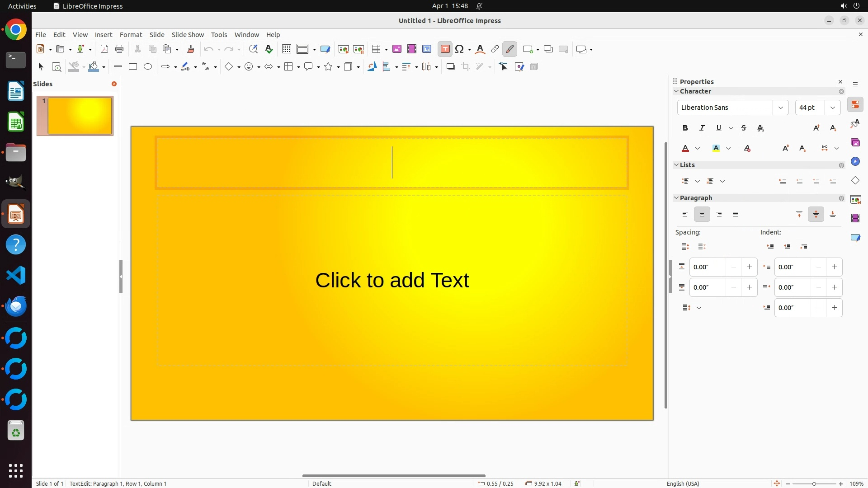Open the Slide Show menu
Screen dimensions: 868x488
pos(188,35)
